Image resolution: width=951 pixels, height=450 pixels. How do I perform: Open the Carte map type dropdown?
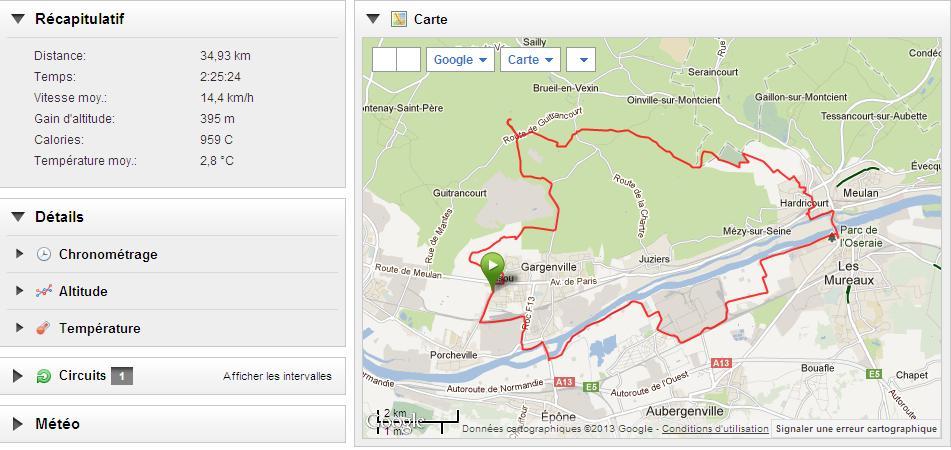[x=530, y=59]
